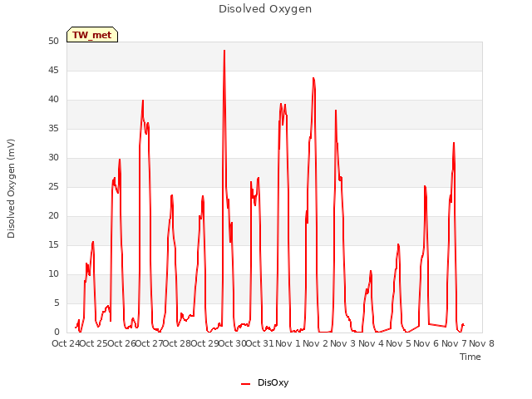Image resolution: width=532 pixels, height=399 pixels.
Task: Click the Oct 27 date tick label
Action: tap(150, 343)
